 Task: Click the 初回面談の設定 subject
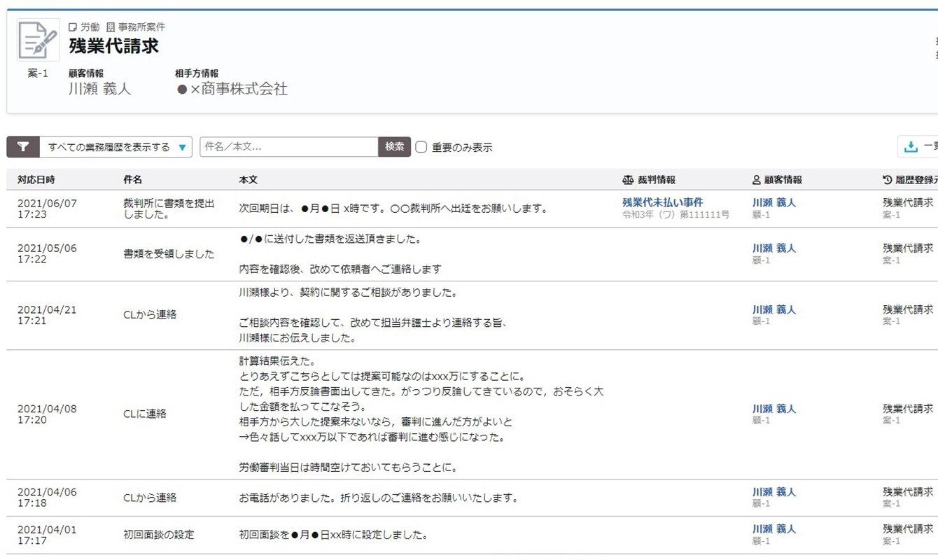[159, 535]
